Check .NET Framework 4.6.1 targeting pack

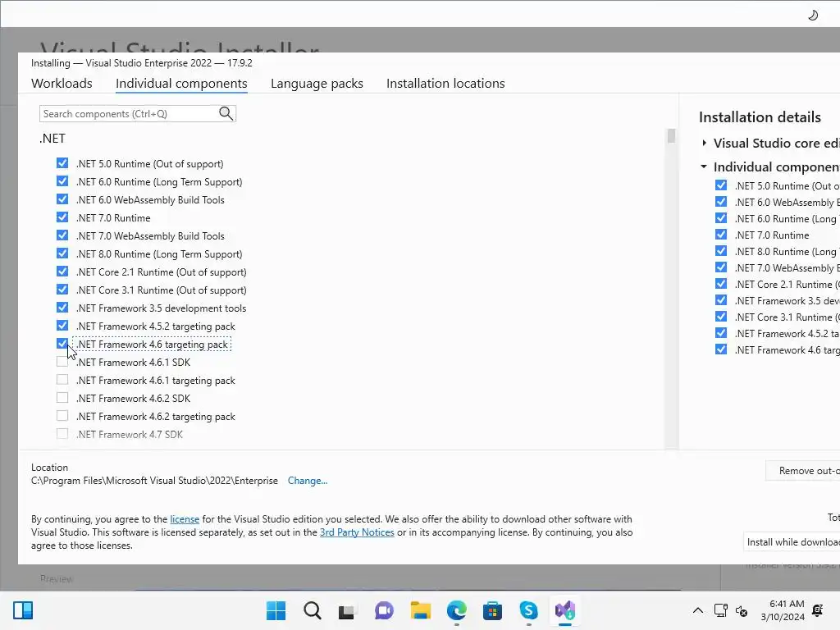62,379
